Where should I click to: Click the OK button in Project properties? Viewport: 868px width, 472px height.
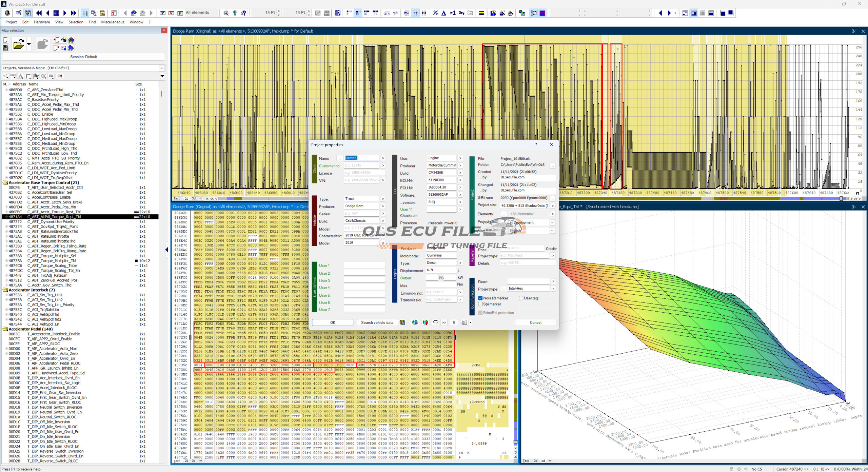(332, 322)
